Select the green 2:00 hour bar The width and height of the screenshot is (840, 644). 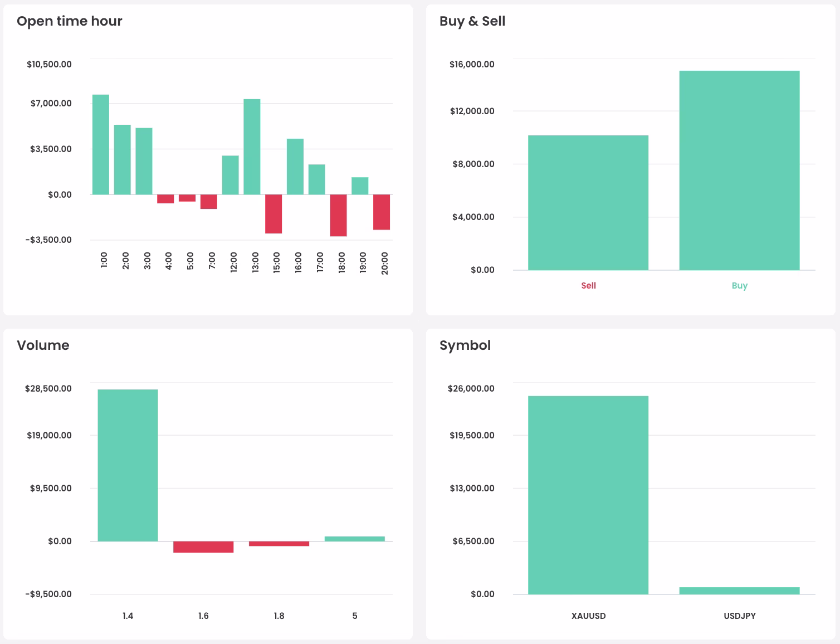click(x=123, y=159)
